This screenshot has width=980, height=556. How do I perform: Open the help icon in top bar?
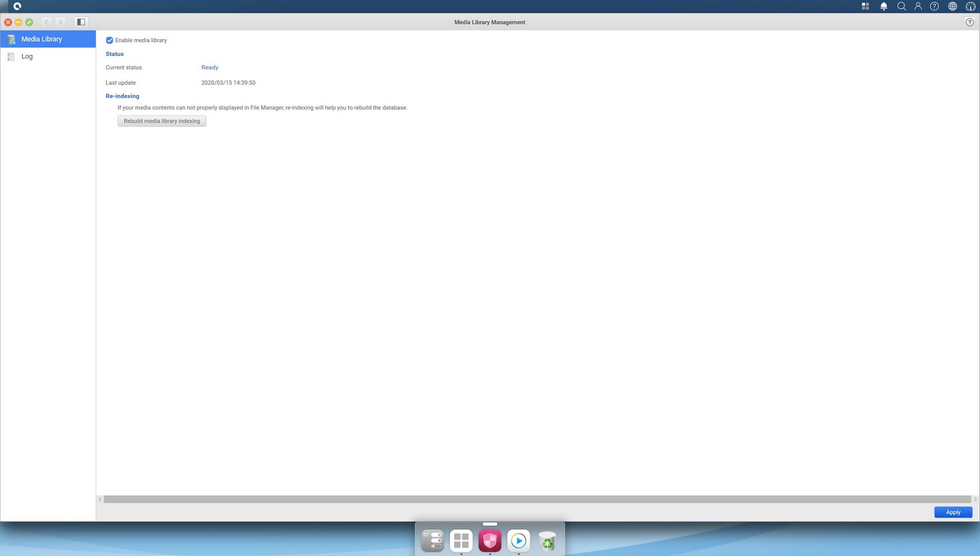(935, 6)
